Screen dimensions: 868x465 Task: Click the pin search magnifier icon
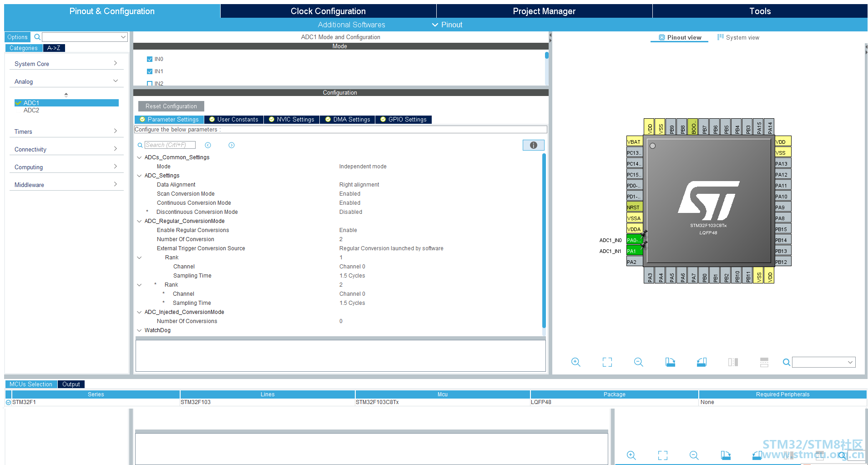coord(786,362)
